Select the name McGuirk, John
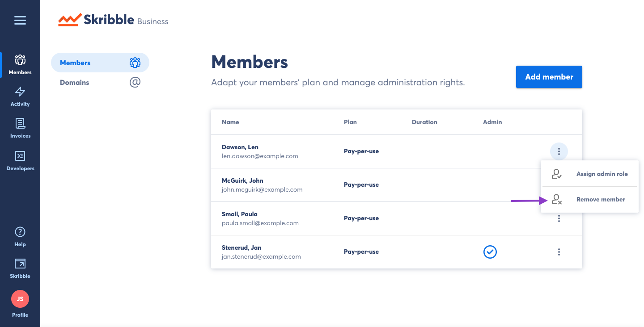644x327 pixels. (x=242, y=180)
